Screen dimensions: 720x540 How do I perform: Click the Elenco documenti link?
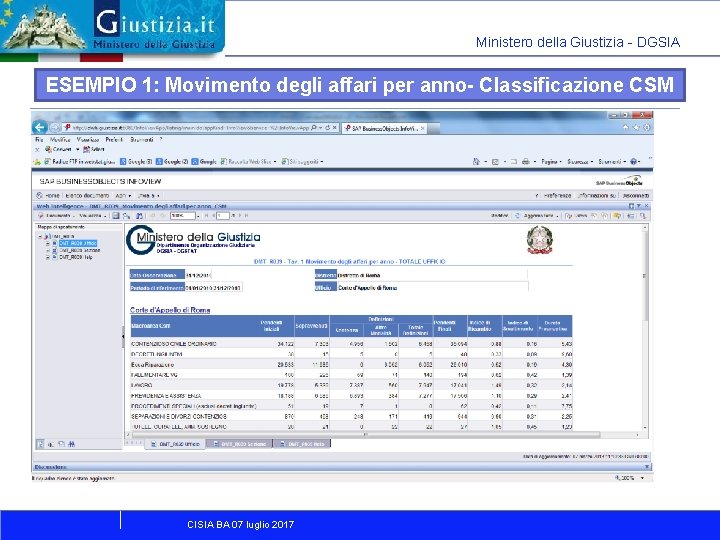pos(87,196)
